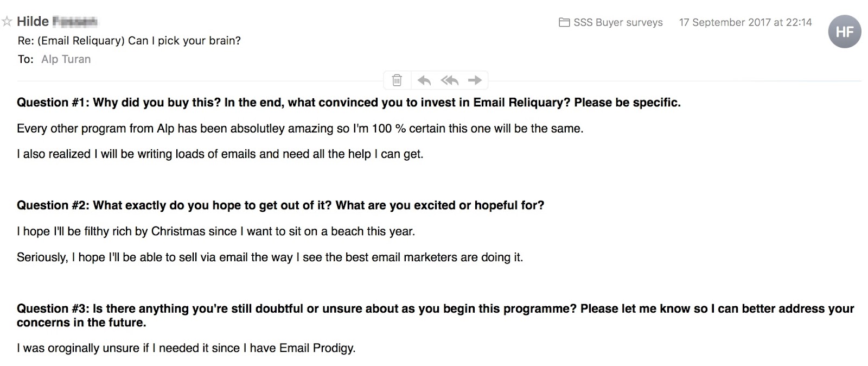Forward the email with the right-arrow icon
Viewport: 868px width, 366px height.
pyautogui.click(x=475, y=80)
